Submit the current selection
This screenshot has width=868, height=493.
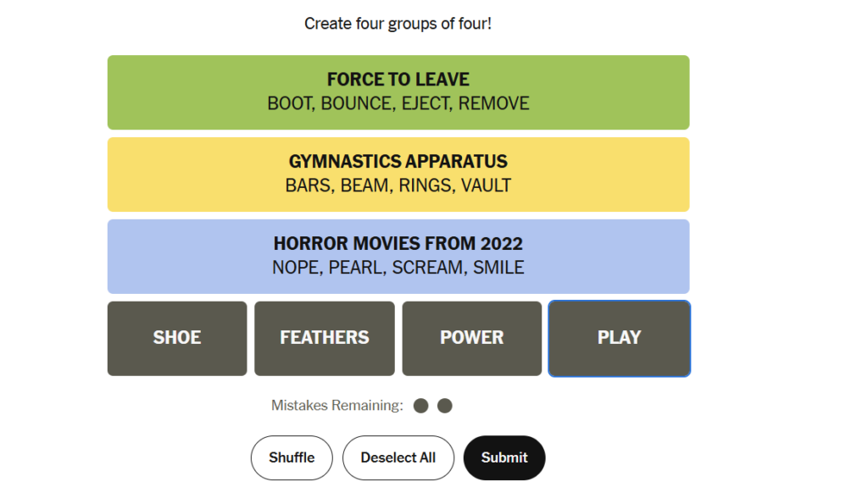[x=504, y=457]
